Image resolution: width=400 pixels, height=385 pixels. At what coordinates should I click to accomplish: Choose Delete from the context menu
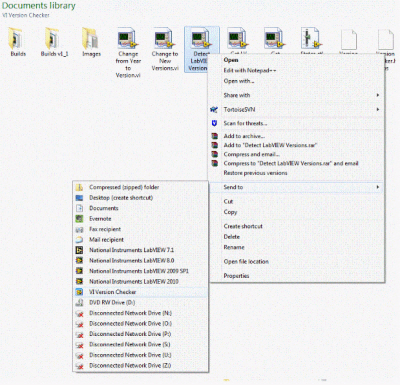tap(232, 237)
